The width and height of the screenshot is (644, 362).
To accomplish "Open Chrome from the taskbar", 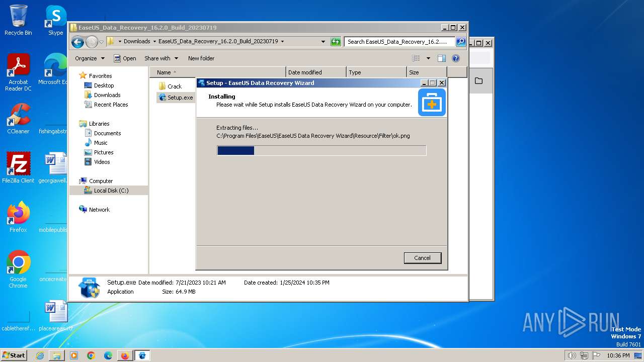I will tap(91, 355).
